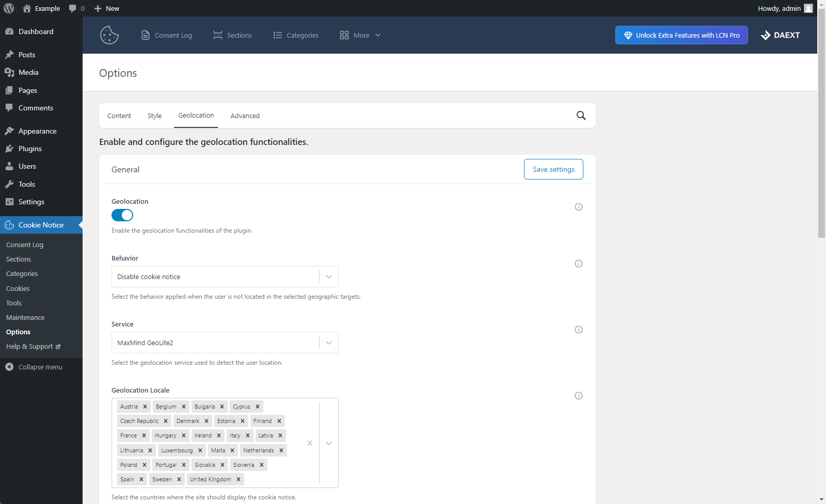Click the cookie logo in plugin header
Image resolution: width=826 pixels, height=504 pixels.
pyautogui.click(x=109, y=35)
